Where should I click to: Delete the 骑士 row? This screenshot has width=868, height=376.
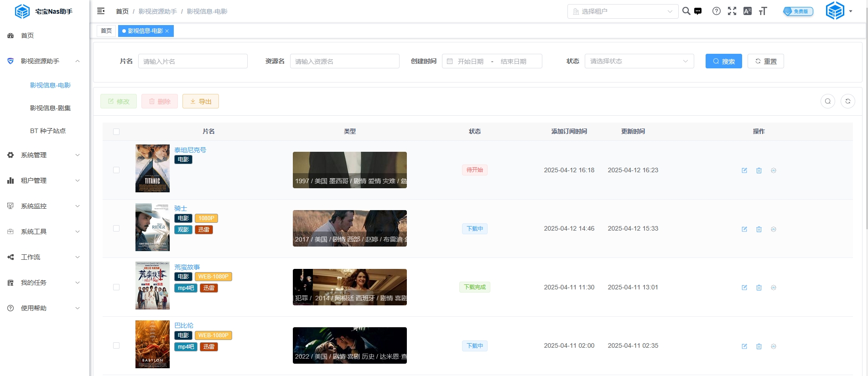tap(759, 229)
